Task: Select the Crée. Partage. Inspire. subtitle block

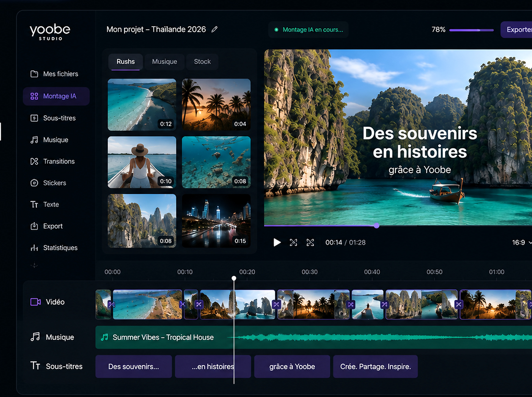Action: [x=375, y=367]
